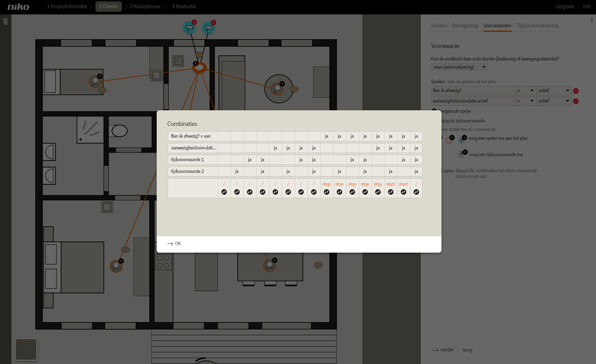Delete the left flag player via its red X
Image resolution: width=596 pixels, height=364 pixels.
pos(194,22)
